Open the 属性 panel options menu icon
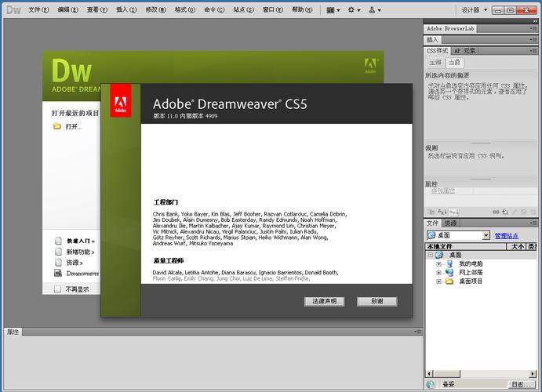The image size is (542, 392). pyautogui.click(x=418, y=332)
